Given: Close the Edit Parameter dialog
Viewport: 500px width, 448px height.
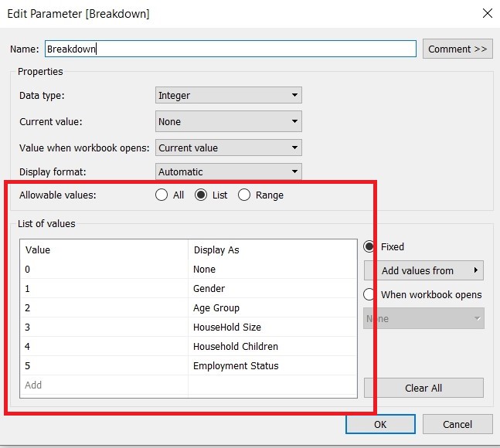Looking at the screenshot, I should (486, 13).
